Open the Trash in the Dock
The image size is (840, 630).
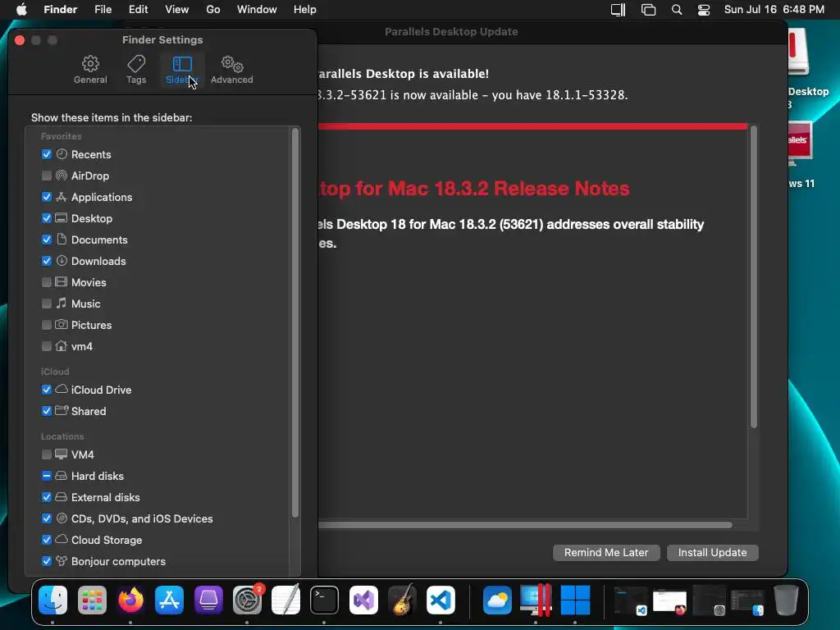(786, 600)
